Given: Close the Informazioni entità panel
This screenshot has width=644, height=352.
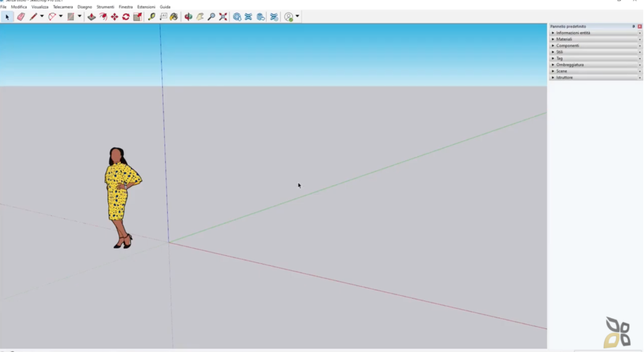Looking at the screenshot, I should [640, 33].
